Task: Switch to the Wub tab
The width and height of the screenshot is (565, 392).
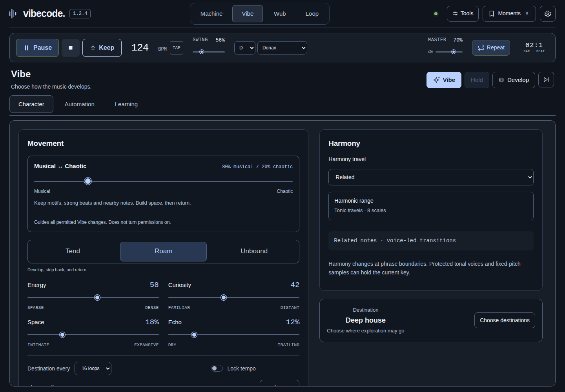Action: point(280,14)
